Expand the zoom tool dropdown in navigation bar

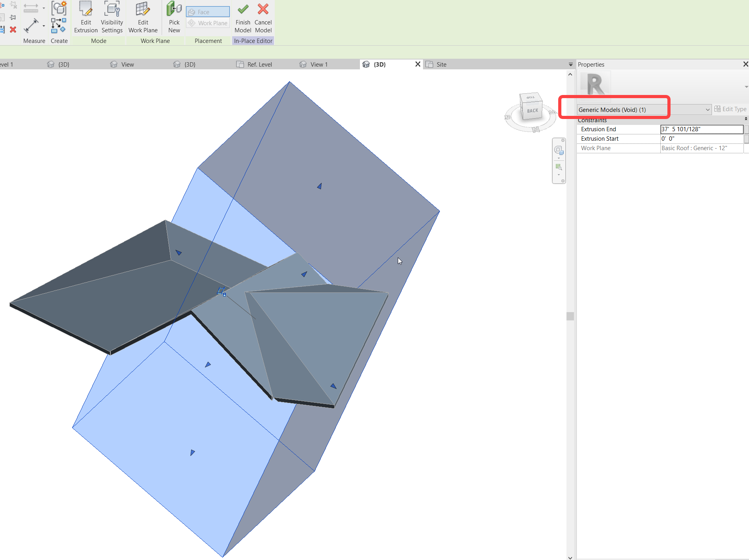559,175
